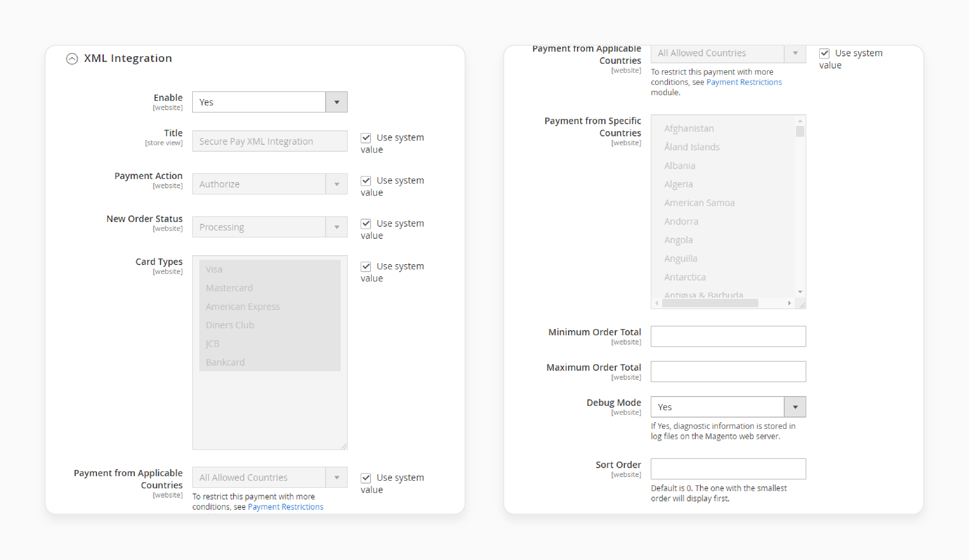
Task: Toggle left panel Applicable Countries system value checkbox
Action: click(366, 478)
